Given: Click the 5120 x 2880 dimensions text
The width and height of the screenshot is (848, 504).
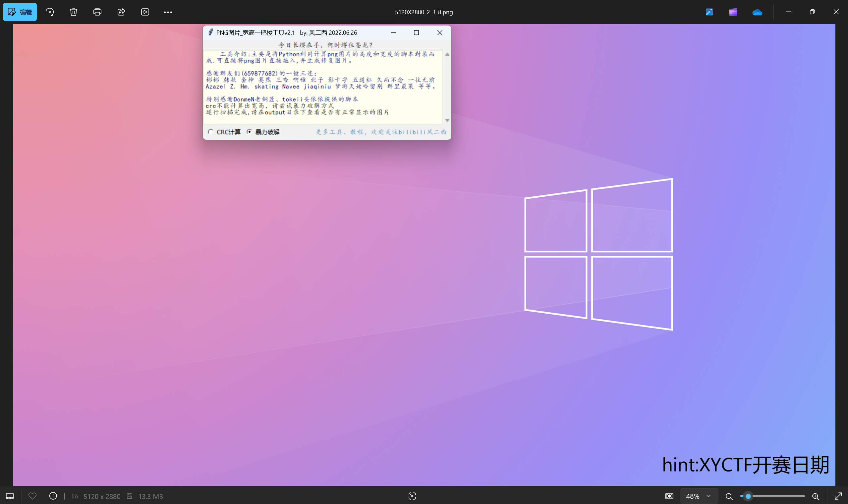Looking at the screenshot, I should (102, 496).
